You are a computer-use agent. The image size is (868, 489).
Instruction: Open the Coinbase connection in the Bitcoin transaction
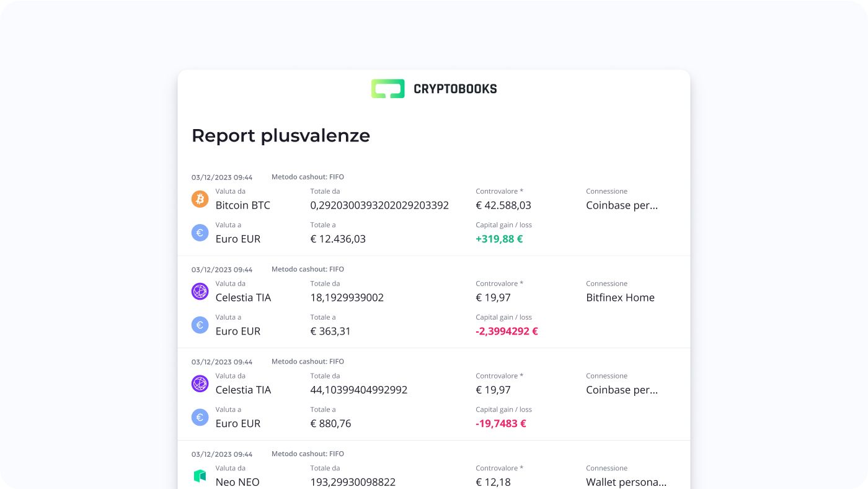622,205
